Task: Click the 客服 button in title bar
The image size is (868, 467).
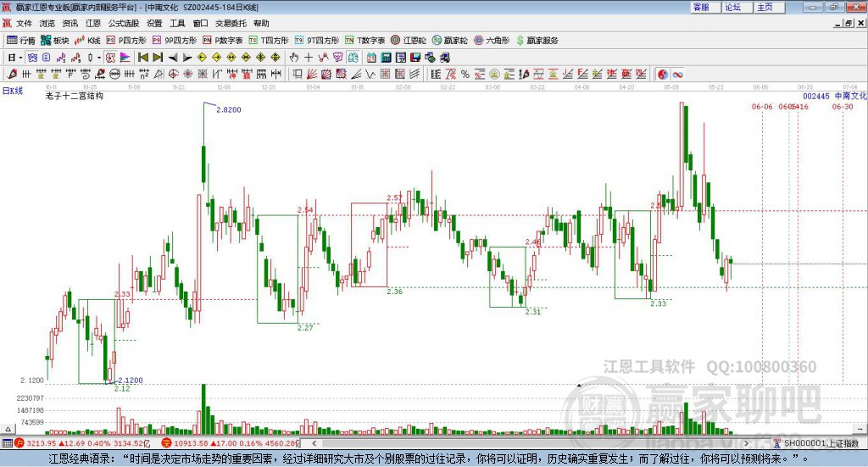Action: tap(704, 7)
